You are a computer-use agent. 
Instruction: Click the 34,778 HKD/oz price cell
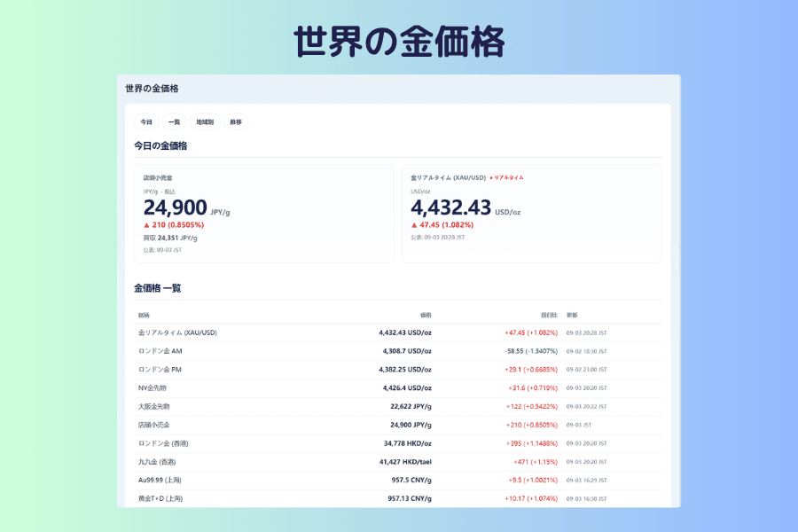coord(408,443)
